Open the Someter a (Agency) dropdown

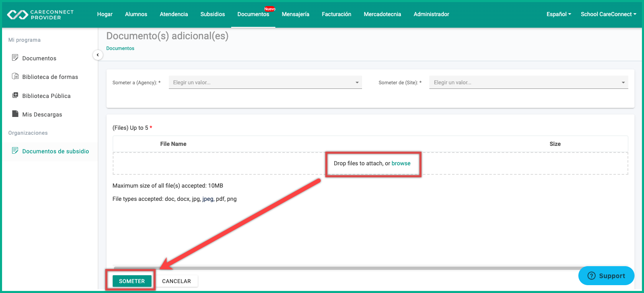pyautogui.click(x=265, y=82)
